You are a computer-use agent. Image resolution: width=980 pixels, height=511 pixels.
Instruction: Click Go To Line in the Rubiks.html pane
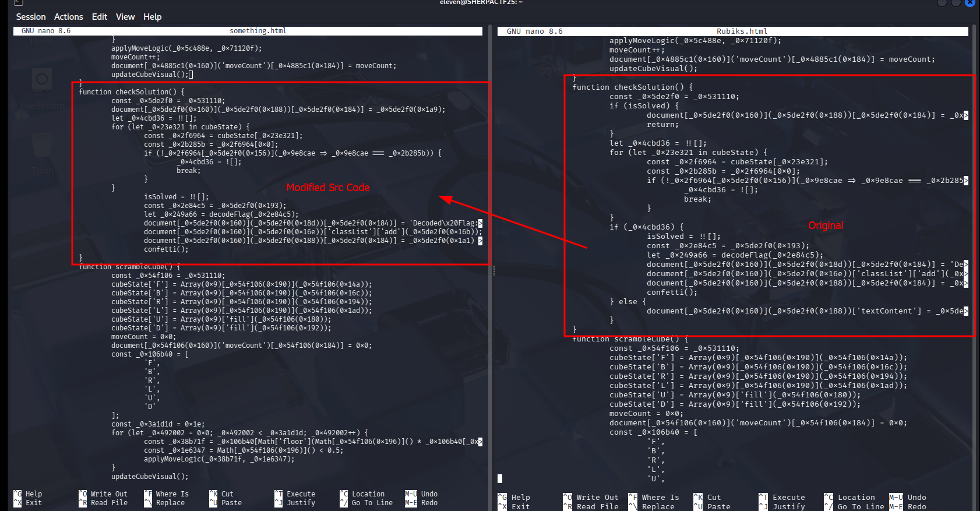[854, 507]
